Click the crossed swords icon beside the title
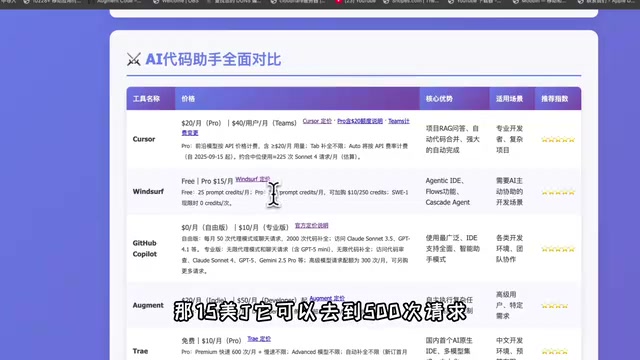 [x=133, y=60]
